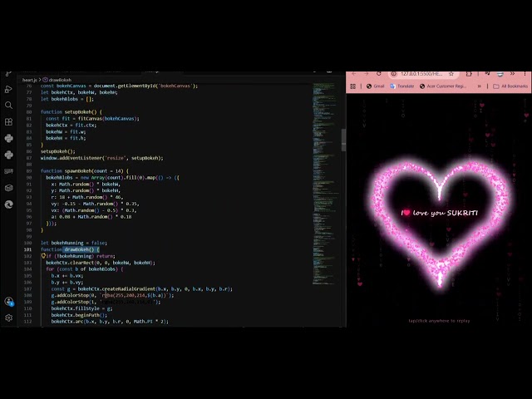Click highlighted 'drawBokeh() {' on line 101

pos(81,249)
